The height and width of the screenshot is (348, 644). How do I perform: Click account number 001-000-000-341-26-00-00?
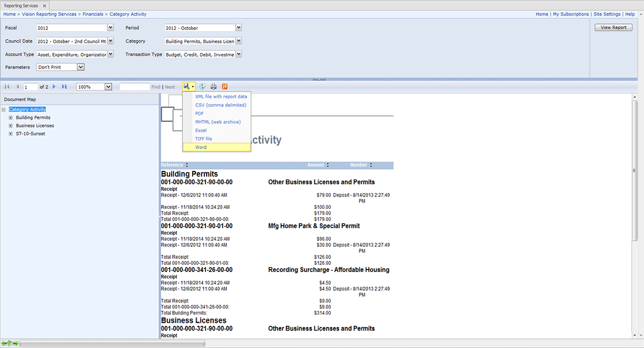(197, 270)
